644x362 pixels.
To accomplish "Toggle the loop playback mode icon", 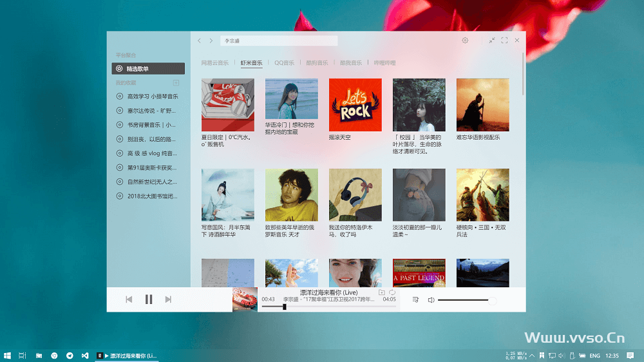I will [392, 292].
